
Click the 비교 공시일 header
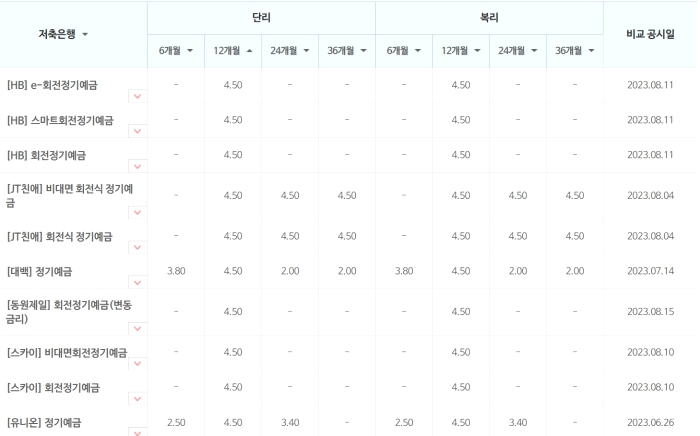(650, 34)
